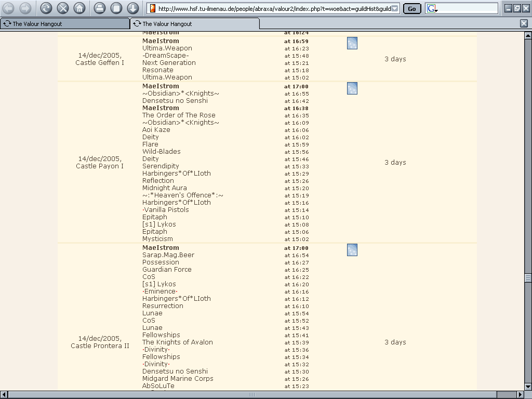Click the Print toolbar icon
The width and height of the screenshot is (532, 399).
[99, 8]
